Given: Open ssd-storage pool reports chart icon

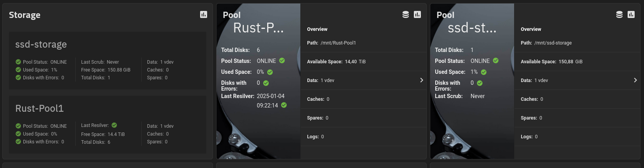Looking at the screenshot, I should (631, 14).
